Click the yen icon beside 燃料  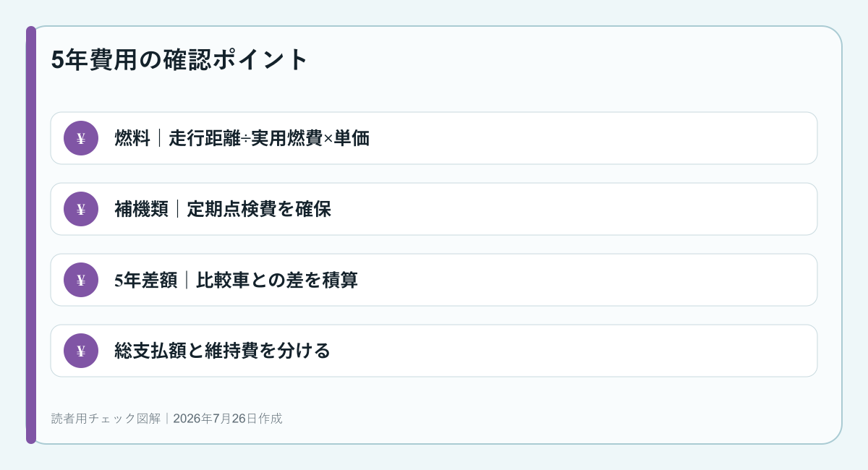[x=81, y=138]
